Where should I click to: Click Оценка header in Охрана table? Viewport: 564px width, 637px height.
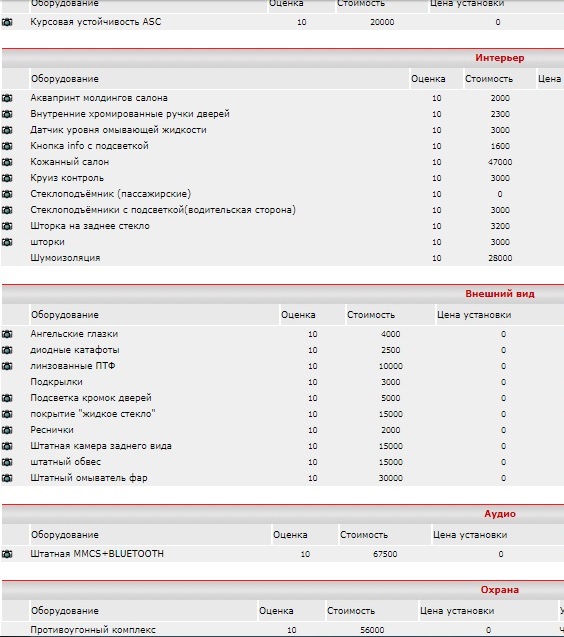(x=276, y=611)
